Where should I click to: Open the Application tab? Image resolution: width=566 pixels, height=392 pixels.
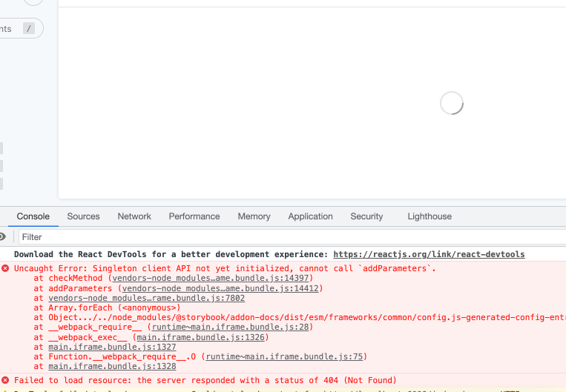[310, 216]
